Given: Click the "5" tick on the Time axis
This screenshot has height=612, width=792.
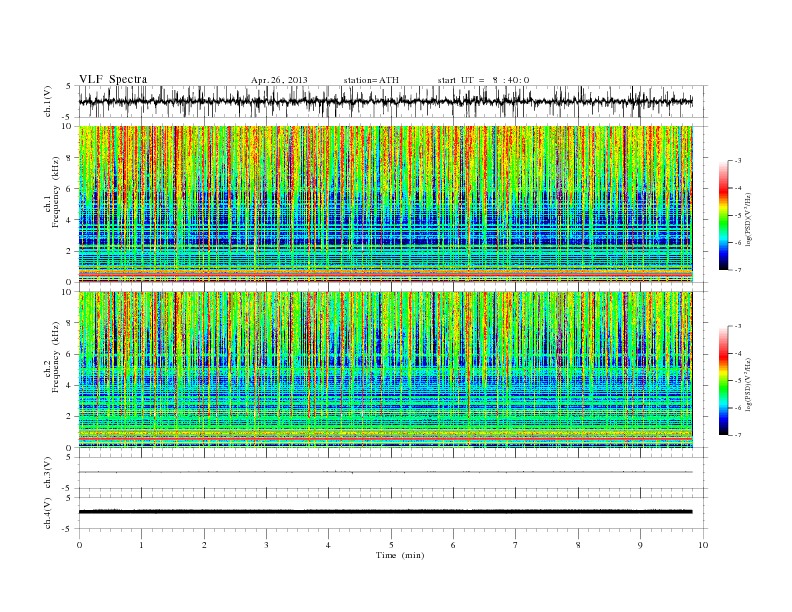Looking at the screenshot, I should coord(391,545).
